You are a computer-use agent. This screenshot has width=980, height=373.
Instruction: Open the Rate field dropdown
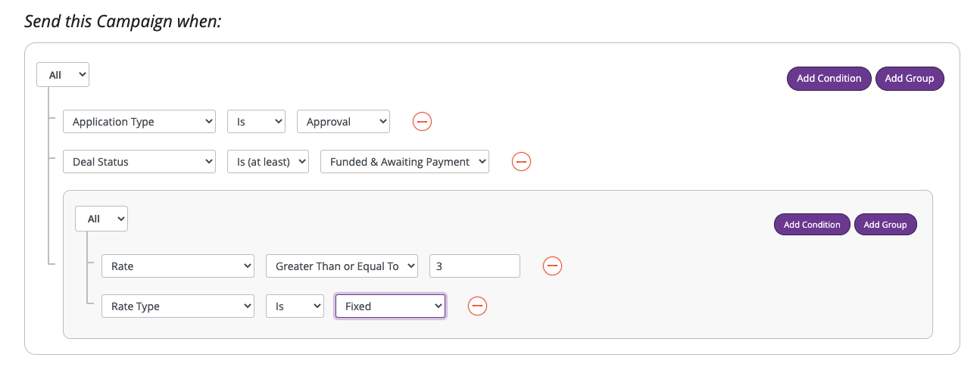click(178, 266)
